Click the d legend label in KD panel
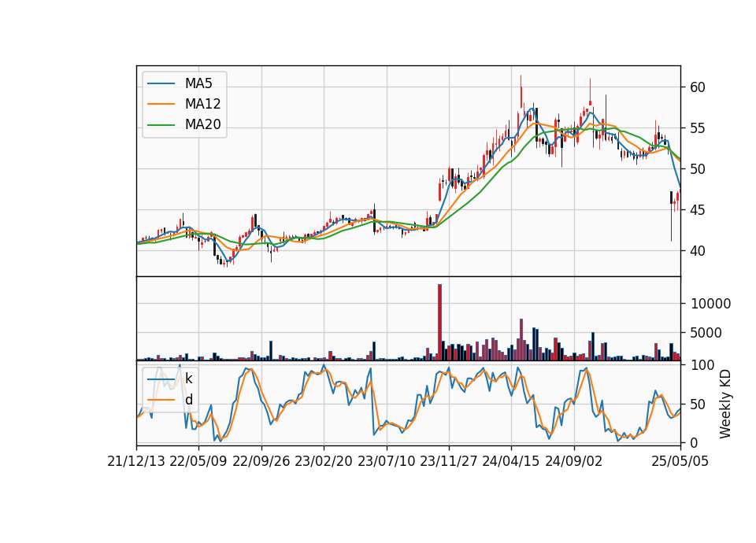 coord(188,400)
